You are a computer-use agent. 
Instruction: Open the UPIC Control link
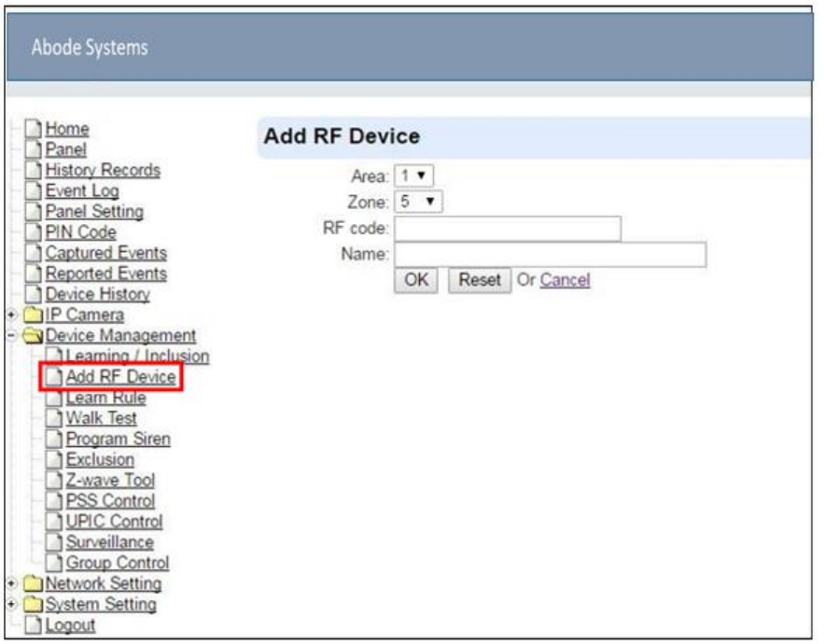coord(114,522)
